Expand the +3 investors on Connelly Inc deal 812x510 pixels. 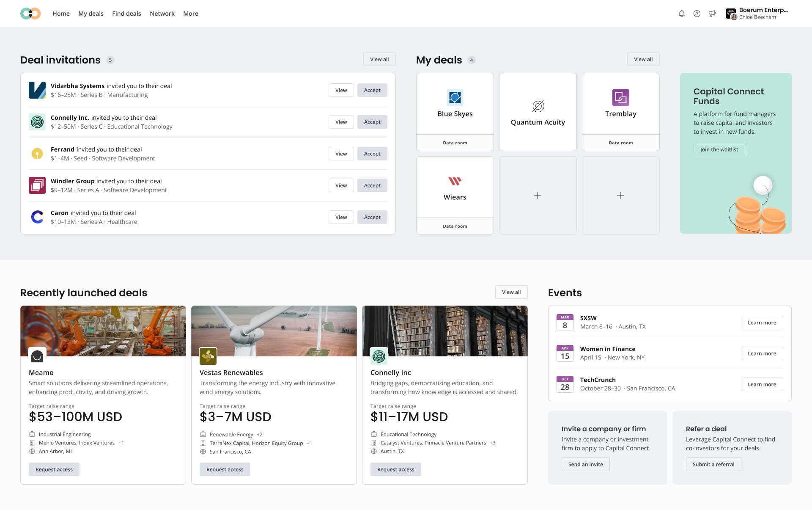point(492,443)
